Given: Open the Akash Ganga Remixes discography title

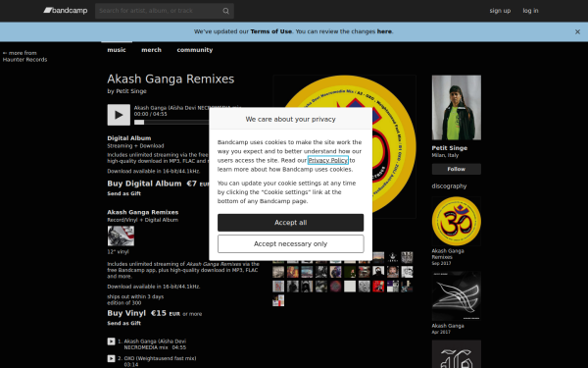Looking at the screenshot, I should (x=448, y=254).
